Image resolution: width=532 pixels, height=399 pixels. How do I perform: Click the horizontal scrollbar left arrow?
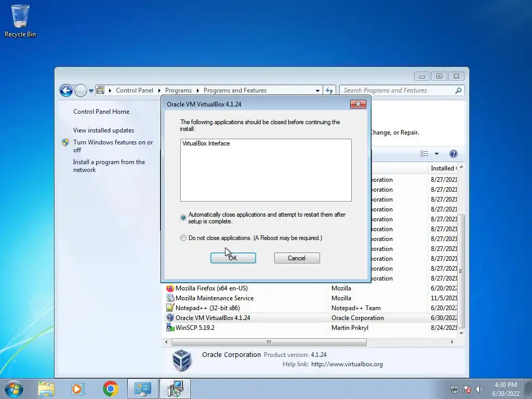point(166,342)
